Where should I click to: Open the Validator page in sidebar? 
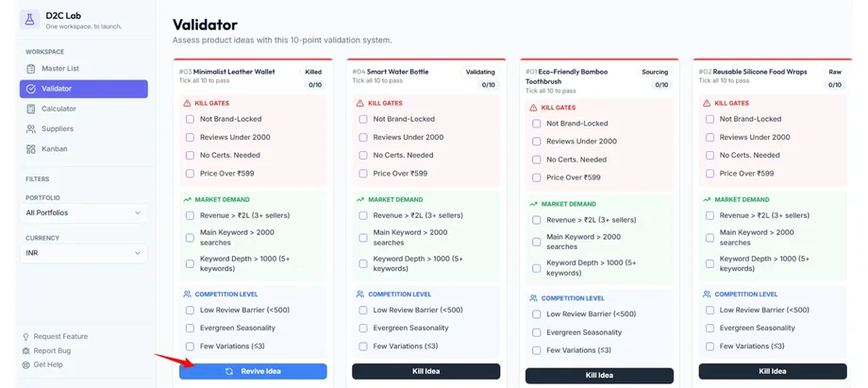(x=83, y=89)
